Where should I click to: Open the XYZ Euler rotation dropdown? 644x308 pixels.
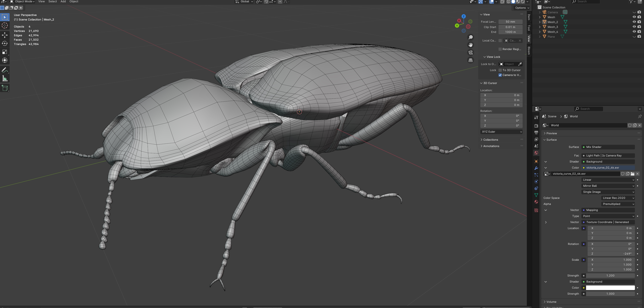502,132
